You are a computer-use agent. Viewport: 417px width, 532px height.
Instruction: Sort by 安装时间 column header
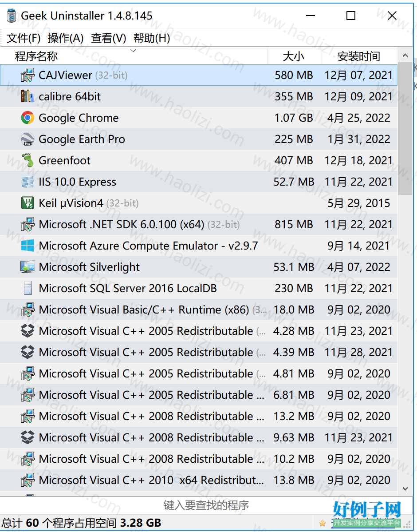click(x=359, y=56)
